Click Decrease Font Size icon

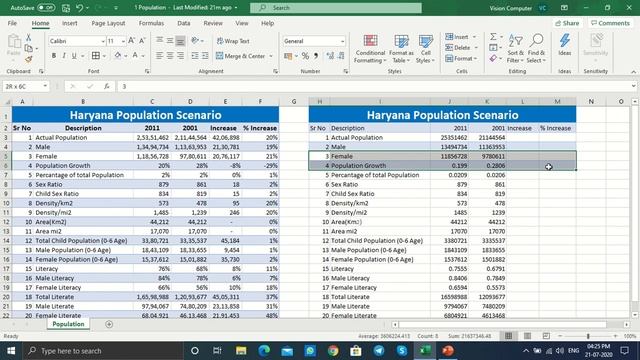click(x=142, y=41)
